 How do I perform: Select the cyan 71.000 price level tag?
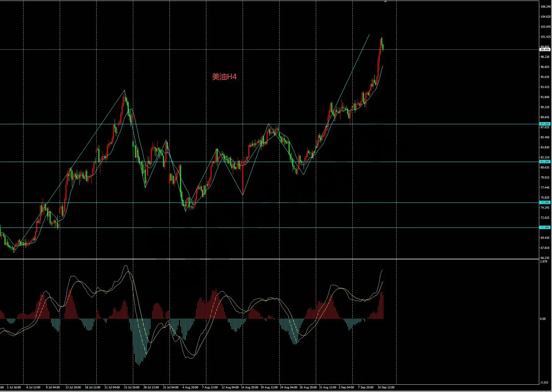coord(545,228)
